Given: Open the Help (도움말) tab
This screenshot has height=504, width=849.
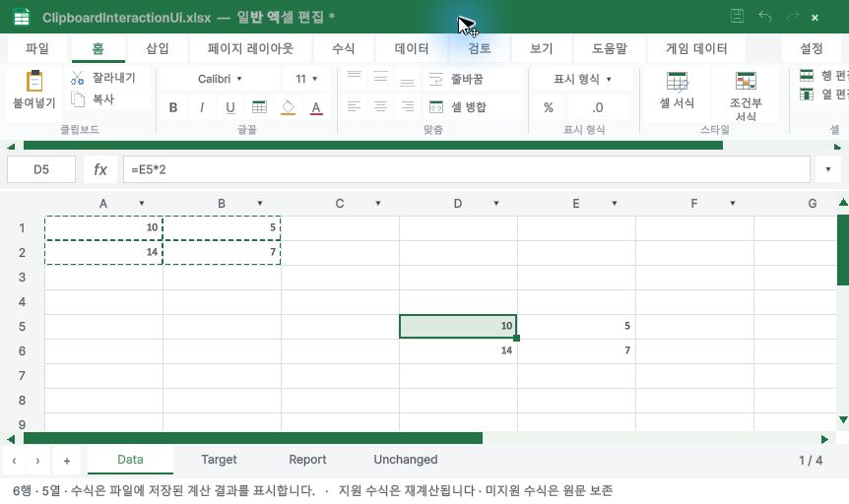Looking at the screenshot, I should (609, 48).
